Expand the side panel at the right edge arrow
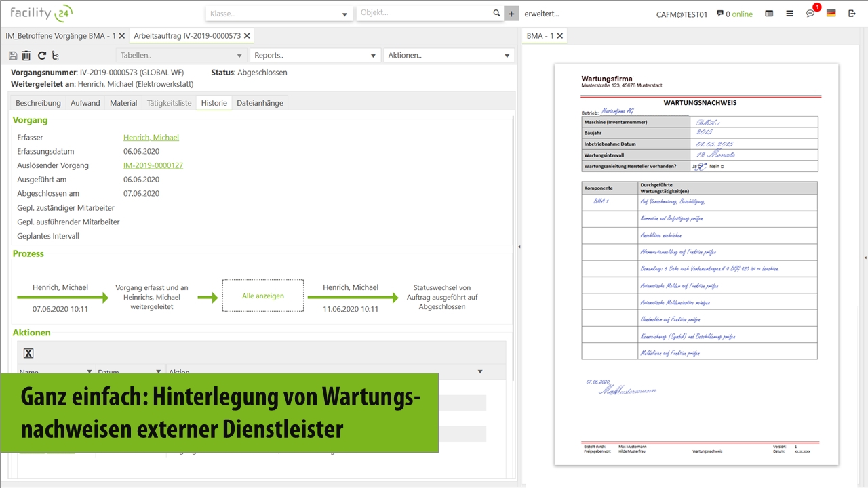This screenshot has width=868, height=488. point(865,258)
